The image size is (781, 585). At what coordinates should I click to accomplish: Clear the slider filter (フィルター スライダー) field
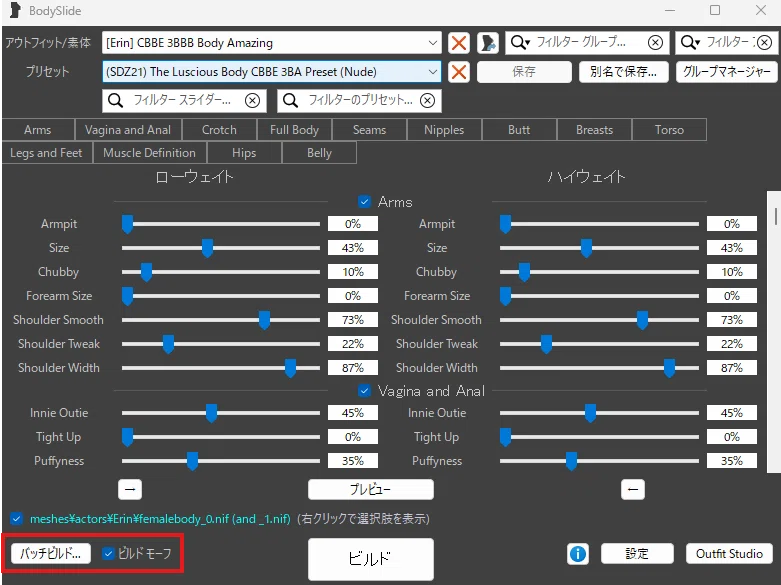[x=253, y=101]
